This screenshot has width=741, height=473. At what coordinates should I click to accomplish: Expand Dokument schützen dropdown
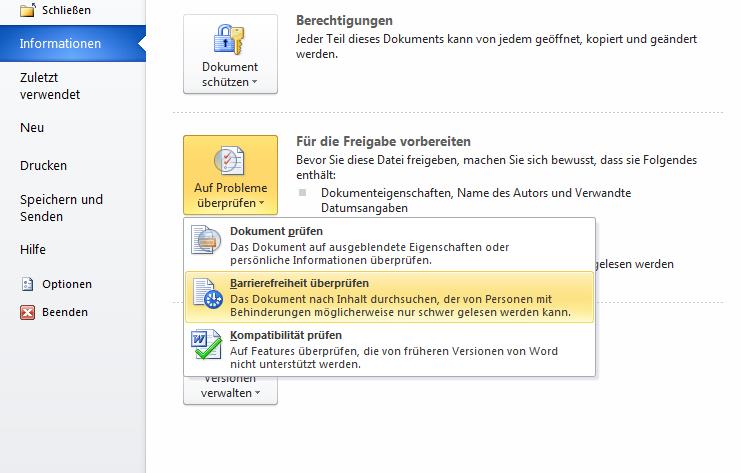[230, 54]
